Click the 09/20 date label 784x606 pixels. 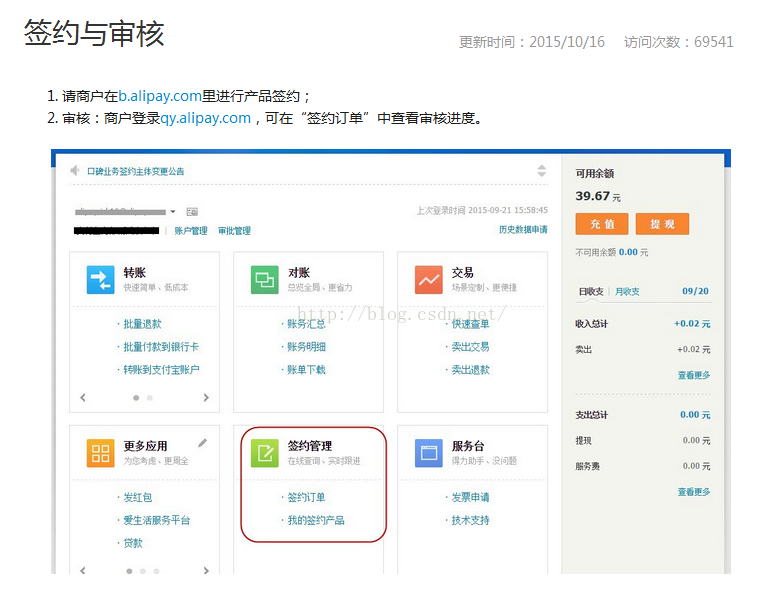click(696, 291)
